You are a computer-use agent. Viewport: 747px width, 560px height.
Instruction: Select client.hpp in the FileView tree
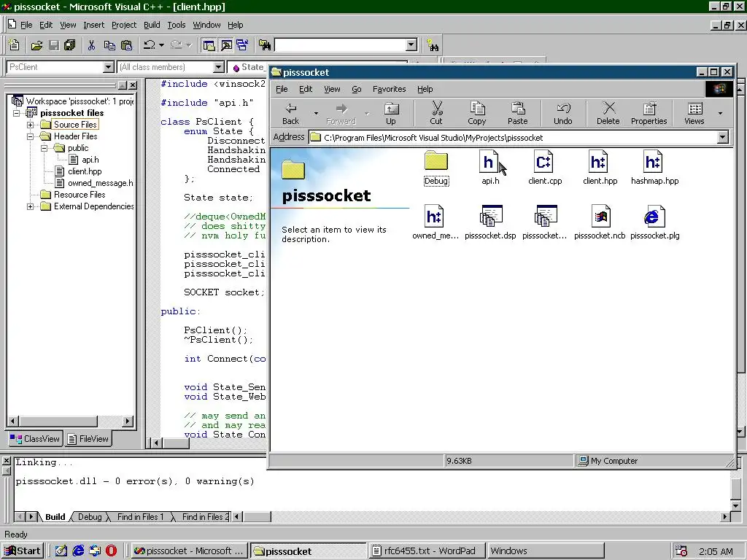point(85,171)
